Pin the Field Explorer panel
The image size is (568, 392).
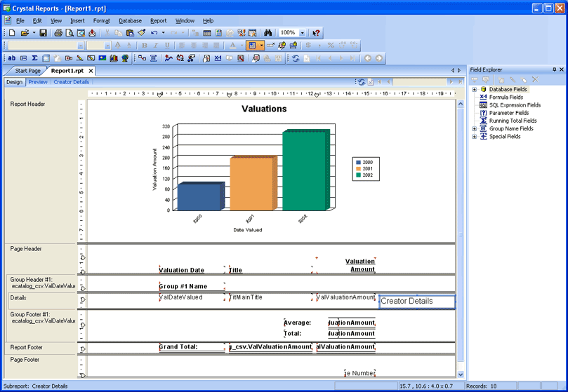click(554, 69)
